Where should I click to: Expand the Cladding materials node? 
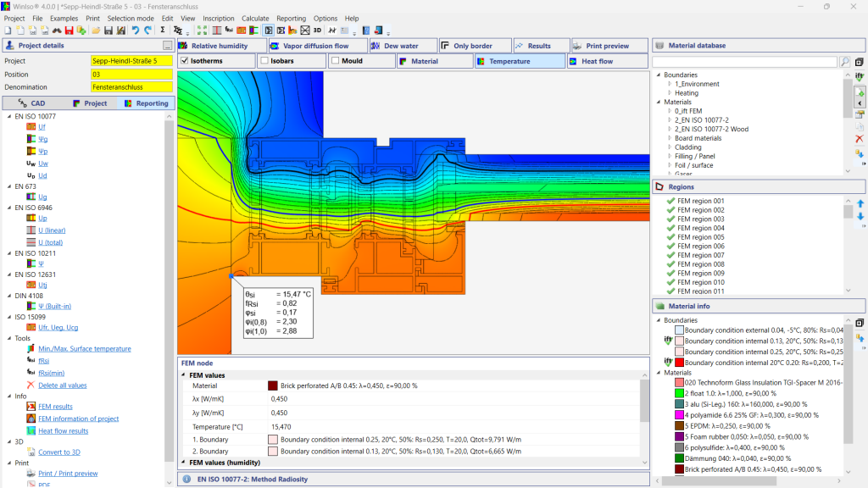[670, 147]
